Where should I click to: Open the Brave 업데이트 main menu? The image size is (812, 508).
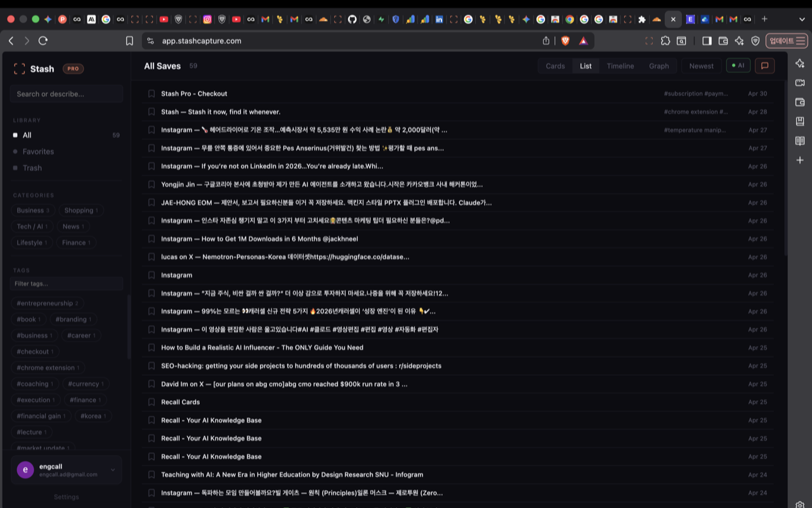point(787,41)
